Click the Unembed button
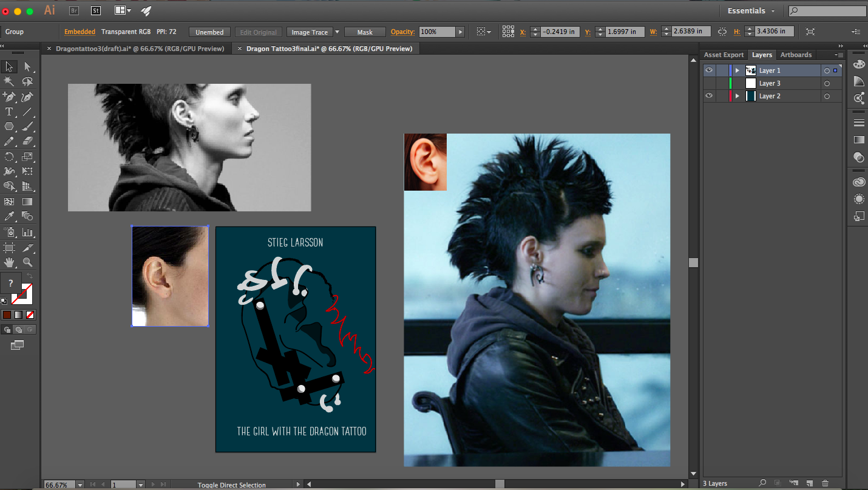This screenshot has width=868, height=490. pos(209,32)
